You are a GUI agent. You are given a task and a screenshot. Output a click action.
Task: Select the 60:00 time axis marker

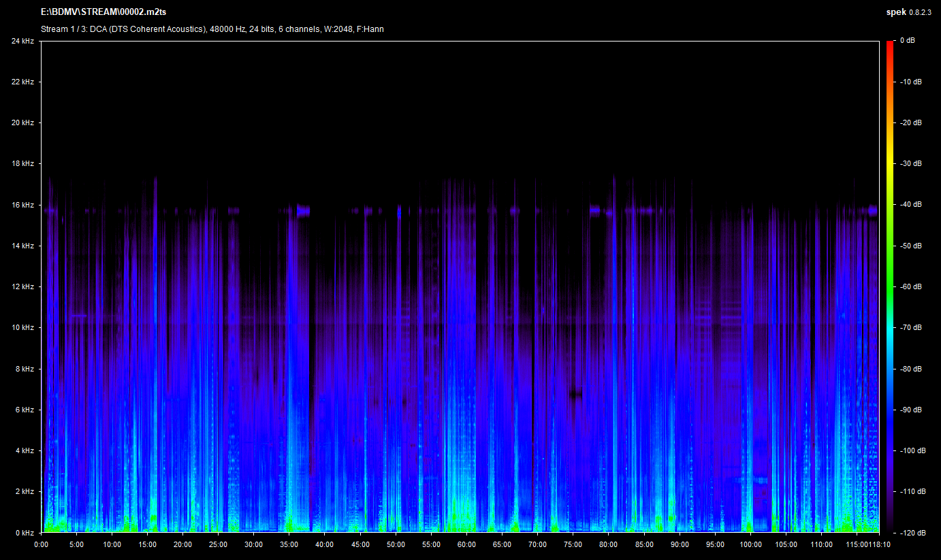coord(466,544)
